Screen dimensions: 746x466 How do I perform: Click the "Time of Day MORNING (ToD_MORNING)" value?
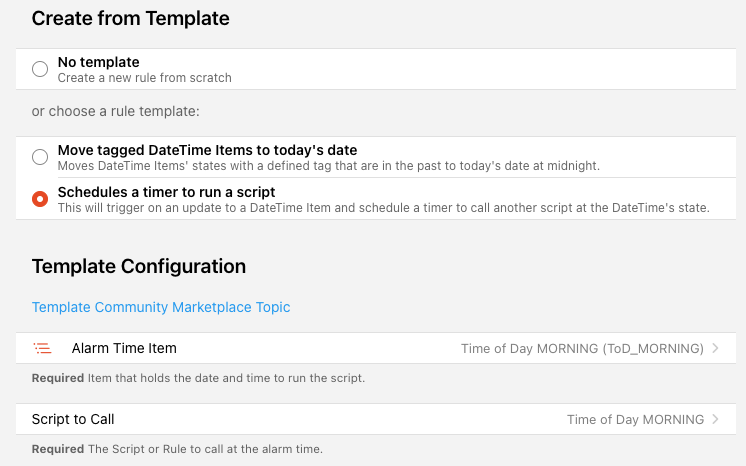point(581,349)
